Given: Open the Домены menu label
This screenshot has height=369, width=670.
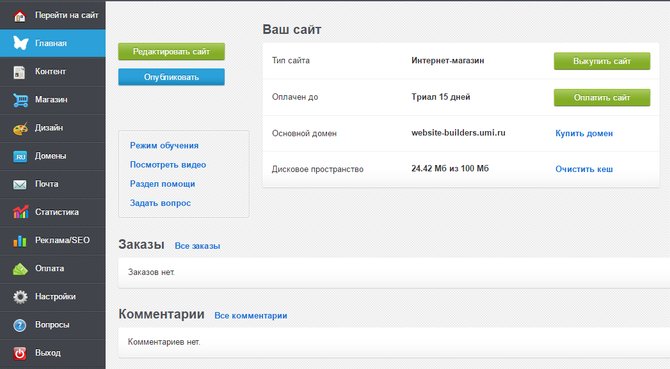Looking at the screenshot, I should (x=50, y=156).
